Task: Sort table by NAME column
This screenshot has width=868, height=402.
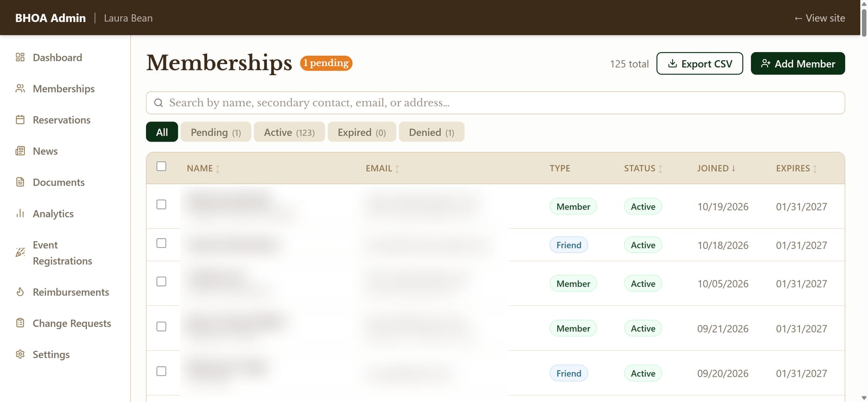Action: tap(203, 168)
